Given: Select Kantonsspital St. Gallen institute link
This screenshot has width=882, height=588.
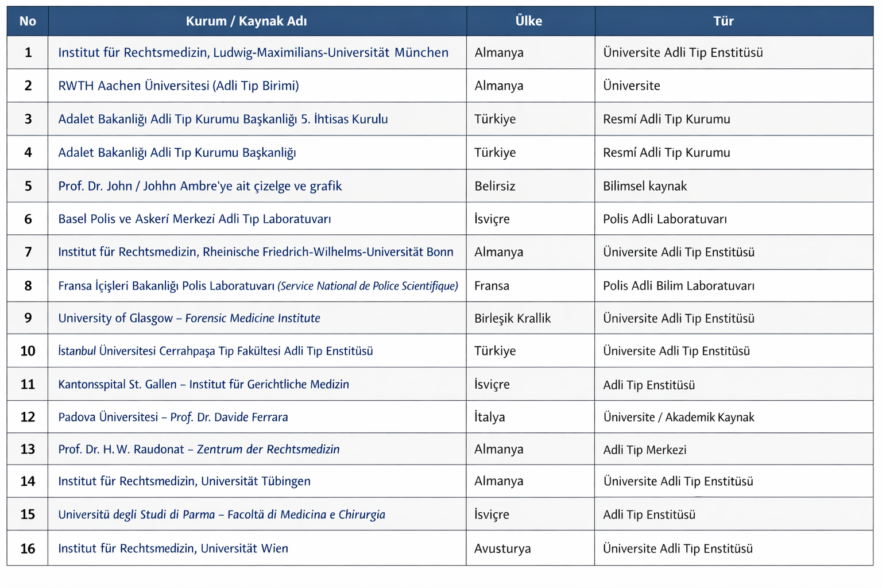Looking at the screenshot, I should 203,384.
